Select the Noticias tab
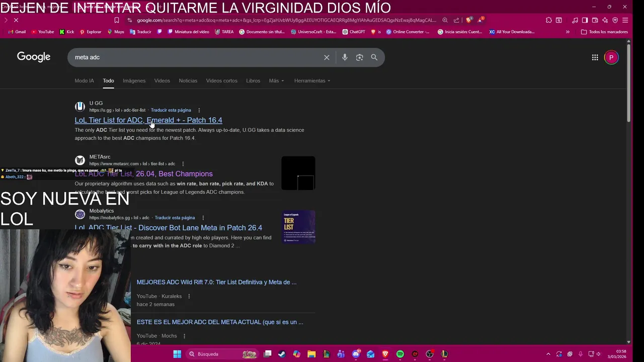This screenshot has height=362, width=644. pyautogui.click(x=188, y=80)
